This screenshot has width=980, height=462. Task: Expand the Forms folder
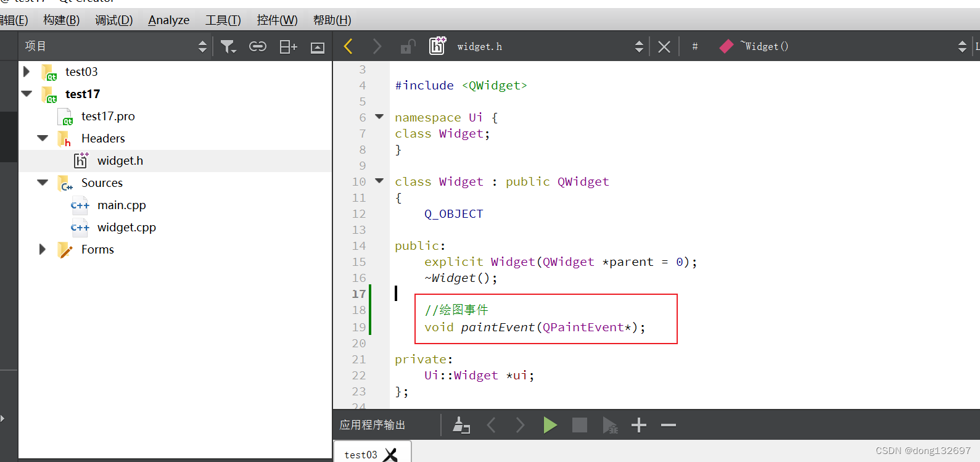pos(43,249)
